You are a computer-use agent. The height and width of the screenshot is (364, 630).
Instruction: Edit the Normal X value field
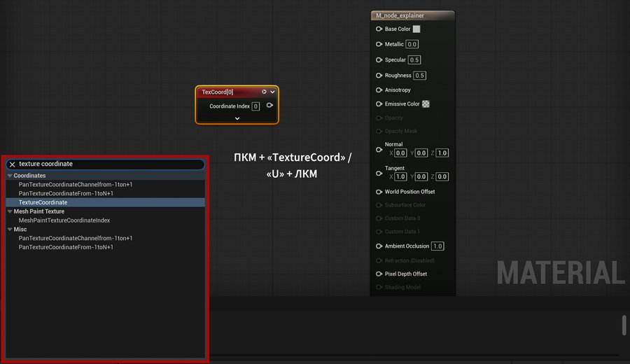[400, 153]
